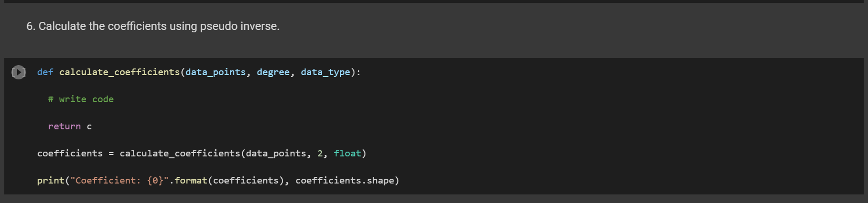Click the data_points argument in function call

[276, 154]
